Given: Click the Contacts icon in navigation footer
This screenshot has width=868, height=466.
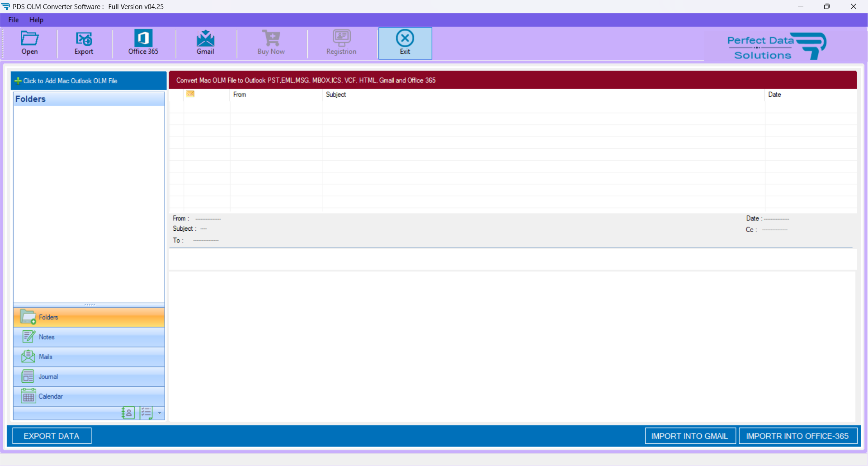Looking at the screenshot, I should [x=128, y=413].
